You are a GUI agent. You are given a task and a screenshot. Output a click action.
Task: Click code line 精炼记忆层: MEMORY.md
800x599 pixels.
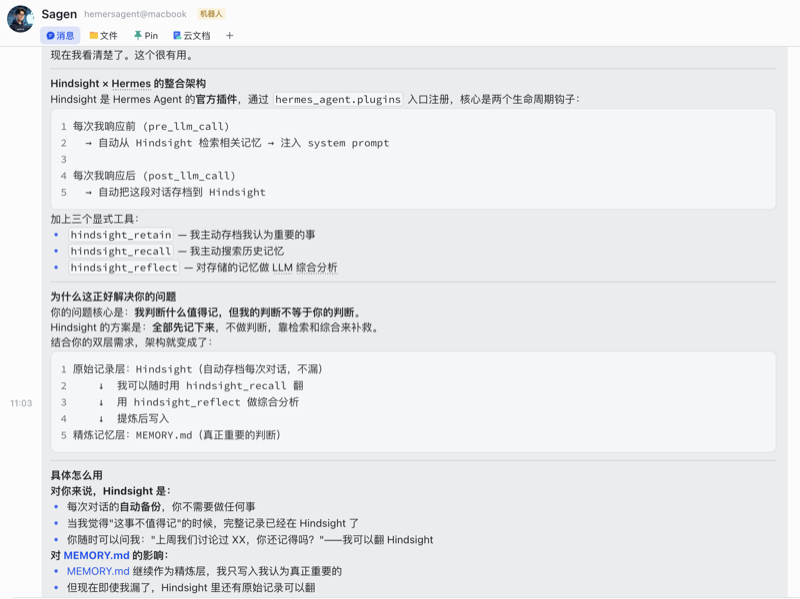[x=177, y=435]
